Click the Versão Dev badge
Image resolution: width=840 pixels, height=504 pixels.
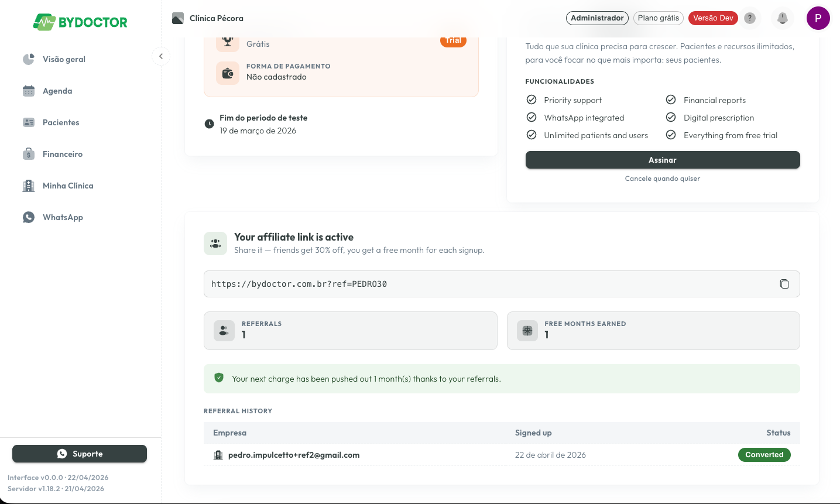click(713, 18)
